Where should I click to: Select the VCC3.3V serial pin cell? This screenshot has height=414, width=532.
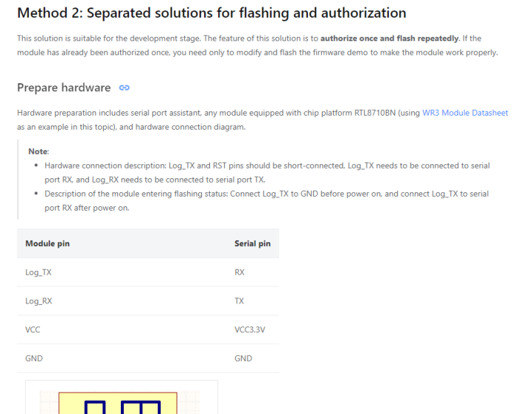tap(250, 329)
